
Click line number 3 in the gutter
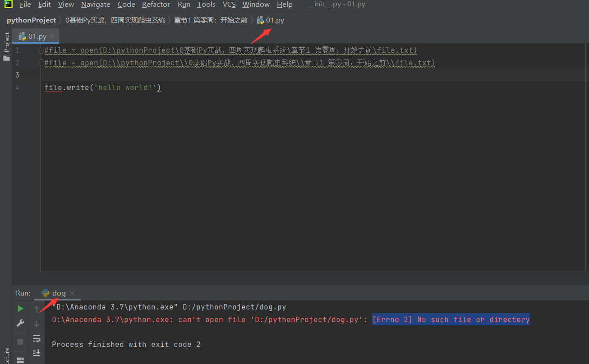[17, 75]
